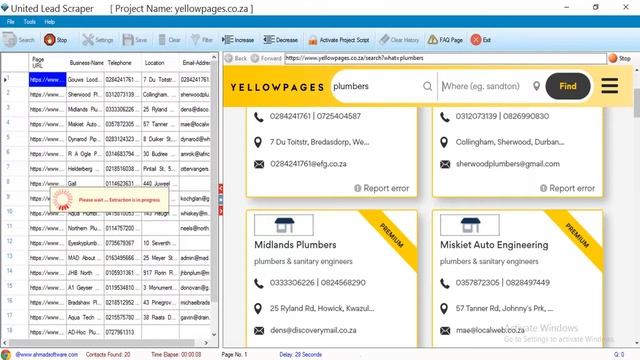Click the magnifier icon in the plumbers search box

tap(427, 86)
